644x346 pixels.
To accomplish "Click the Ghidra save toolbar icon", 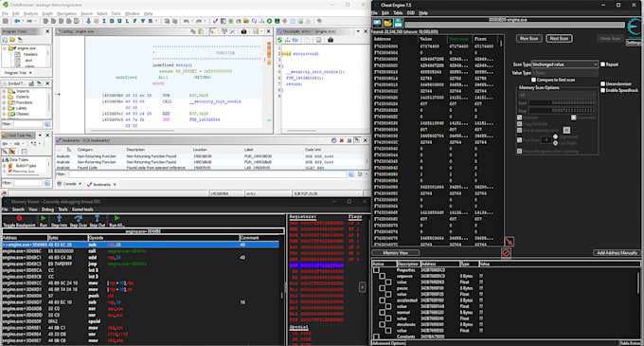I will point(6,21).
